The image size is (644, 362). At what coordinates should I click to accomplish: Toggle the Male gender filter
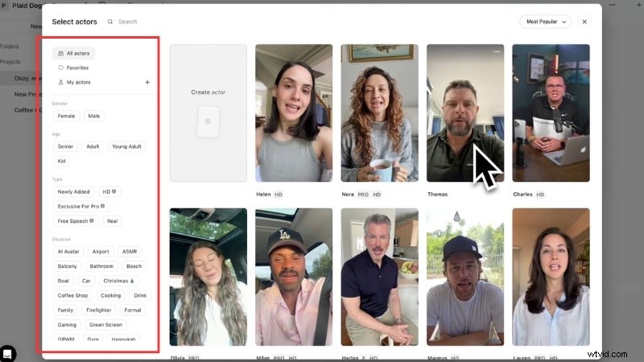point(94,116)
